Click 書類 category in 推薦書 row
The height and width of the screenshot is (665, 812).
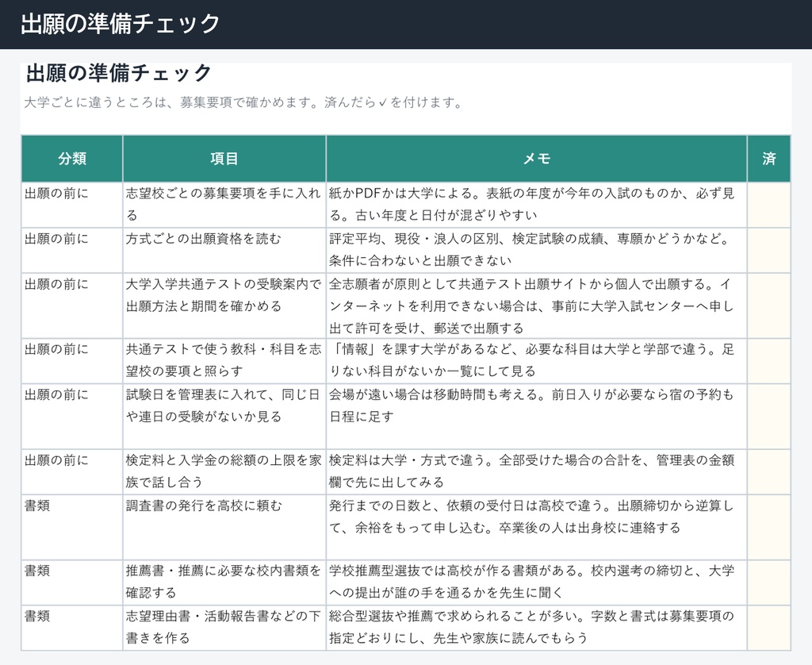tap(72, 582)
